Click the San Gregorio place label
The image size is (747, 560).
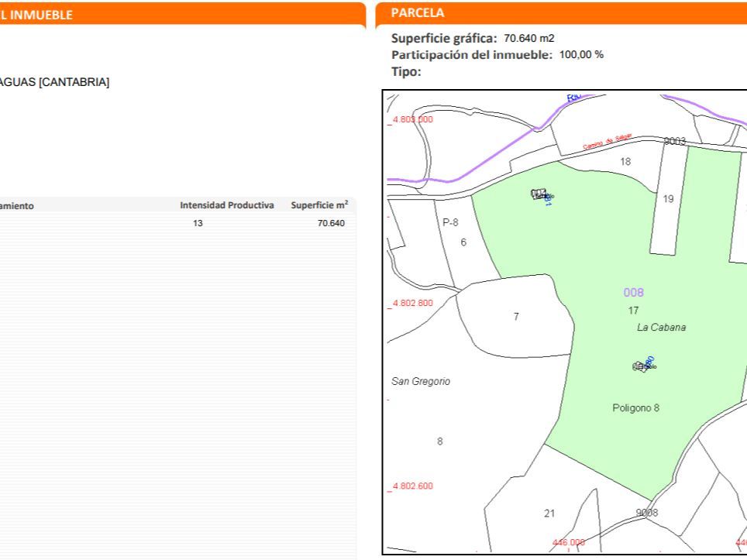click(x=421, y=382)
